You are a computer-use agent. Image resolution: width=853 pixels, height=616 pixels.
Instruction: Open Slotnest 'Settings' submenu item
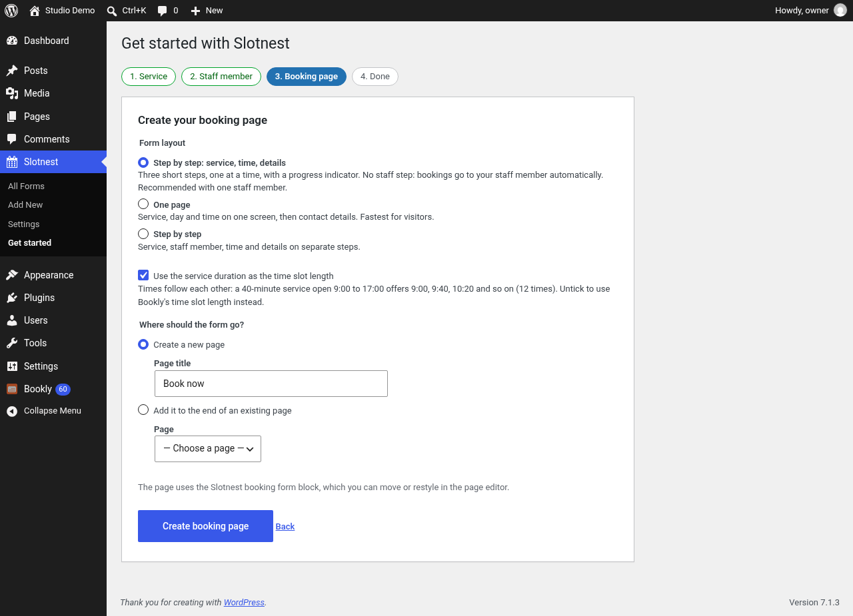tap(24, 224)
